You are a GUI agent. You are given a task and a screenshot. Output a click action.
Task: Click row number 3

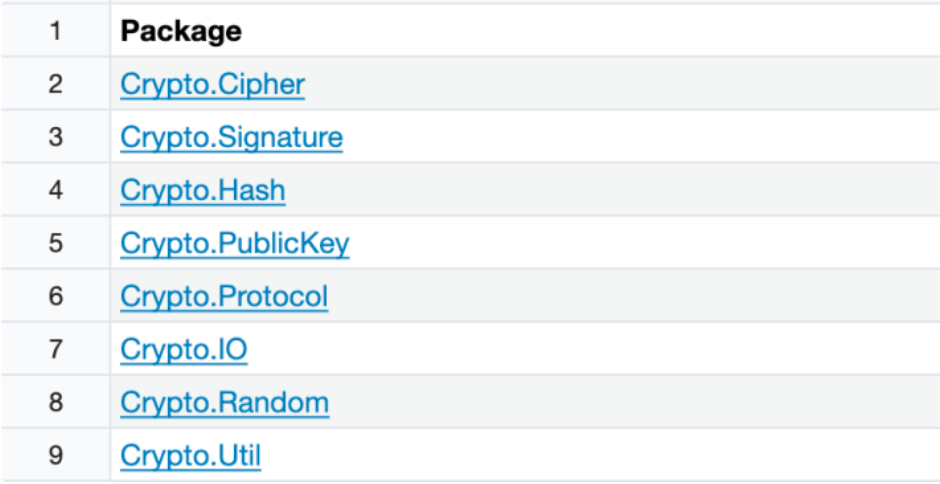point(55,137)
